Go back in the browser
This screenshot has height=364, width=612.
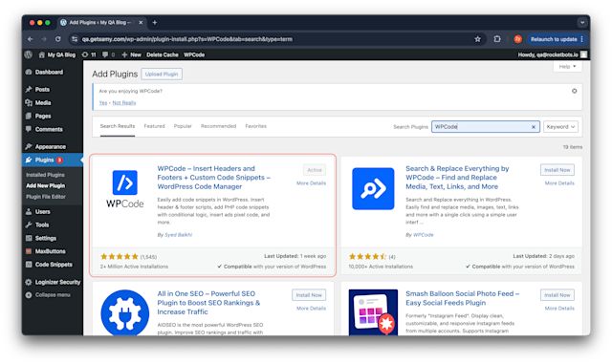point(31,39)
